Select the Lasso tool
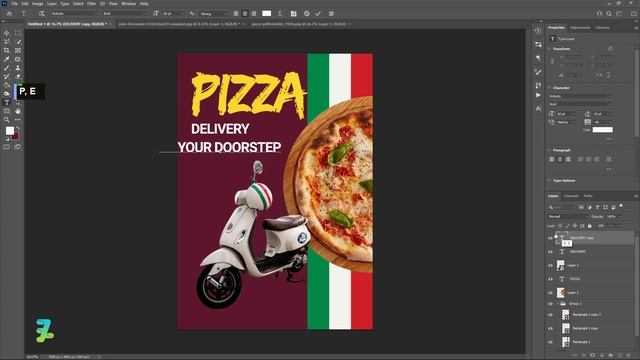 [7, 42]
